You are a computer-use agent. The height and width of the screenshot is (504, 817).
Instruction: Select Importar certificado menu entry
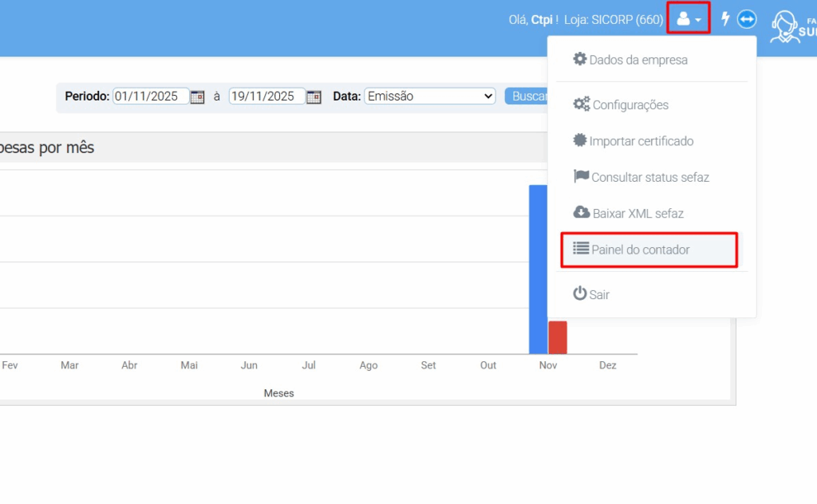tap(641, 141)
